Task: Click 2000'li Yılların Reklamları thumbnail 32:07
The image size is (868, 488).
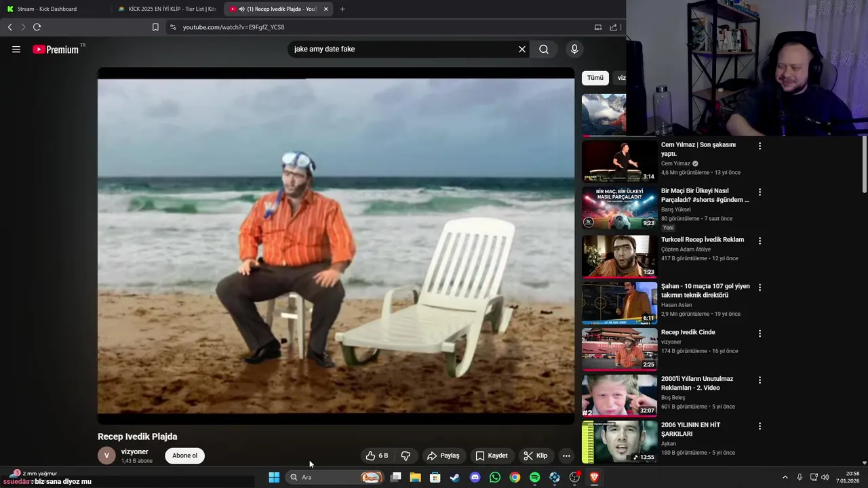Action: [x=619, y=396]
